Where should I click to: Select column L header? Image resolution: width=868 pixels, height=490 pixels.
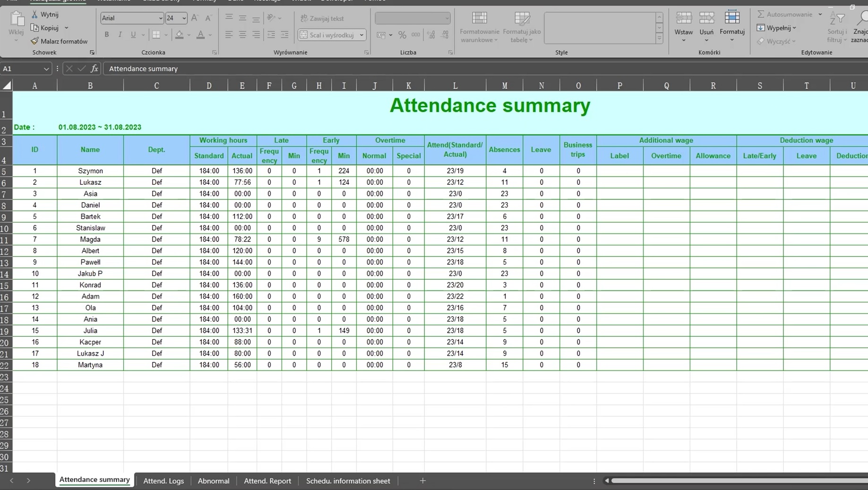455,86
